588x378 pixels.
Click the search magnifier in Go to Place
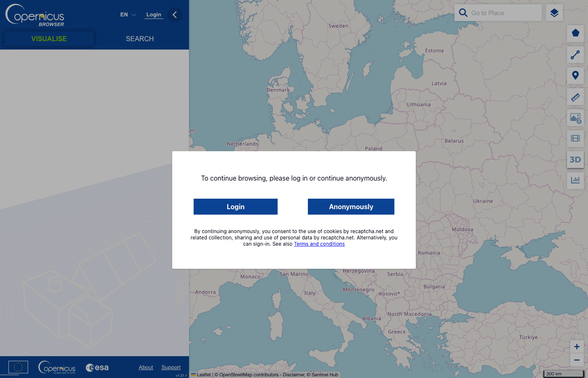tap(463, 13)
